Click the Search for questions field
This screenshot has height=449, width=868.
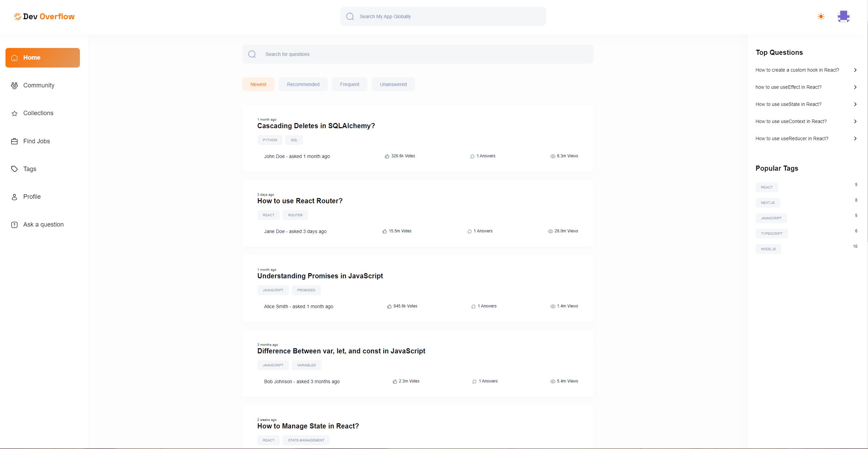pyautogui.click(x=418, y=54)
